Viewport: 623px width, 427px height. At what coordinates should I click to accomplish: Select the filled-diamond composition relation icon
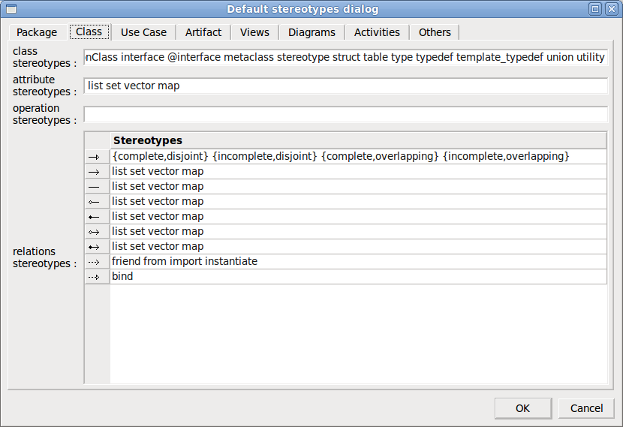tap(97, 216)
